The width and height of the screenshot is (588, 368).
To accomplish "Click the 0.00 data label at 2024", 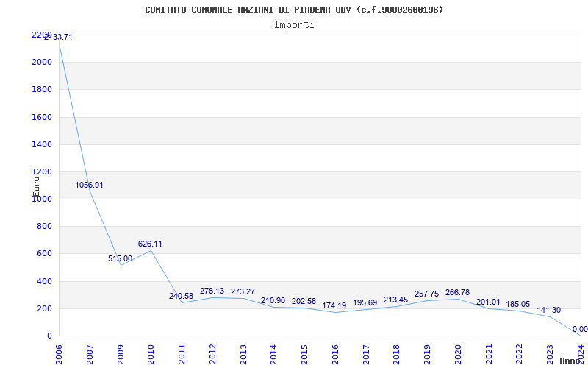I will pos(580,329).
